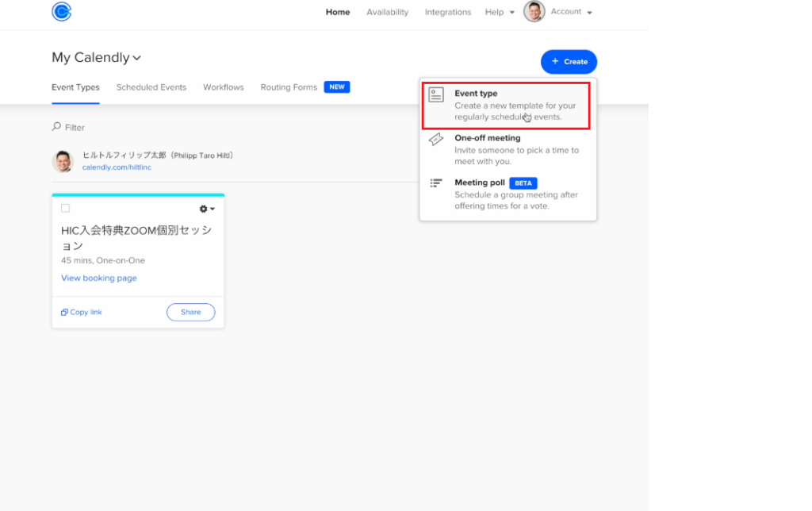Viewport: 812px width, 511px height.
Task: Click the Filter magnifier icon
Action: [56, 126]
